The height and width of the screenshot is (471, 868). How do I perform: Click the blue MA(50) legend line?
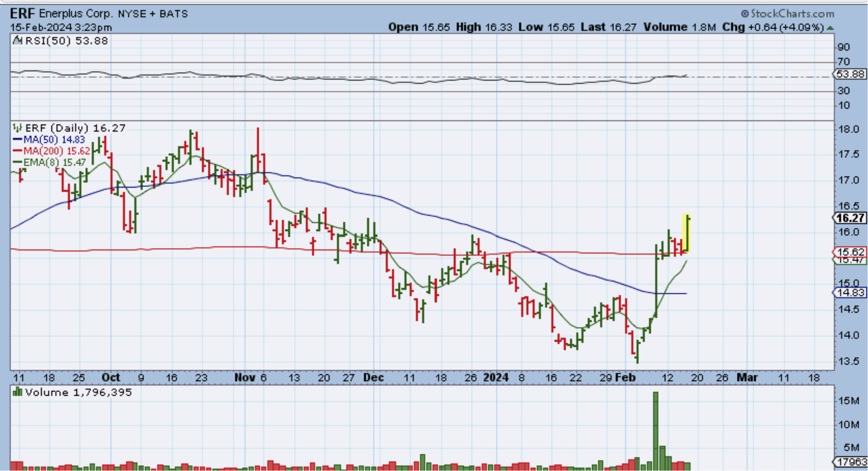pos(18,139)
